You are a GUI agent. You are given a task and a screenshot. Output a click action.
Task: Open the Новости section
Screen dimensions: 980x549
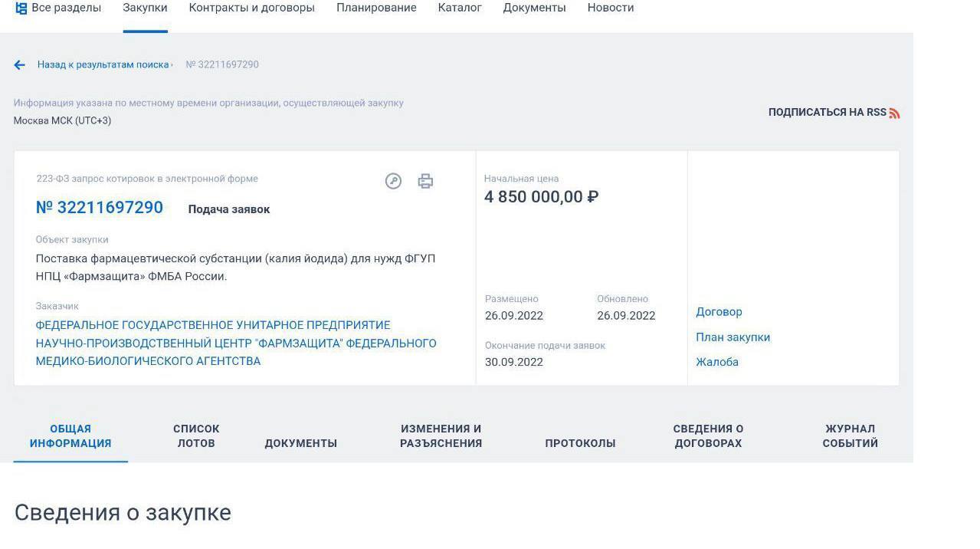tap(610, 8)
